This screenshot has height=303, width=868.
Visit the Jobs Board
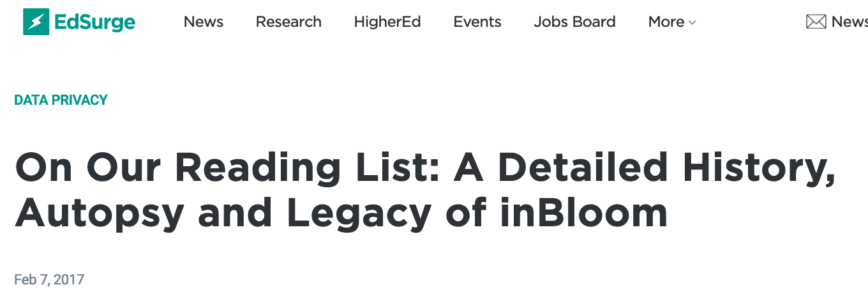pos(574,22)
